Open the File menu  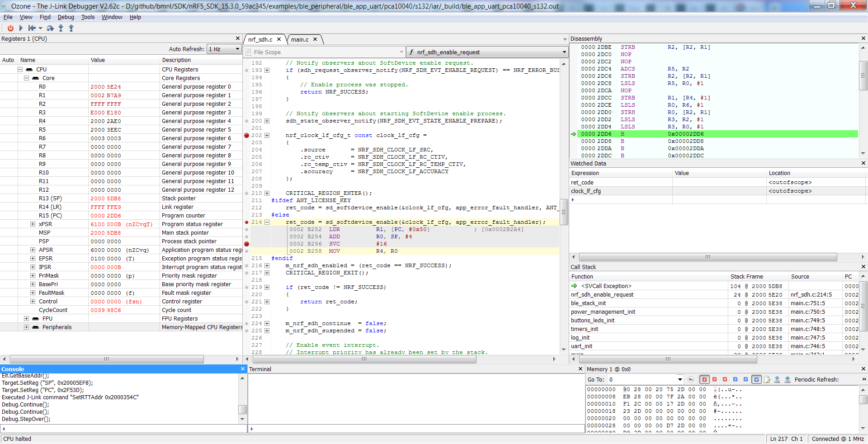[x=8, y=17]
